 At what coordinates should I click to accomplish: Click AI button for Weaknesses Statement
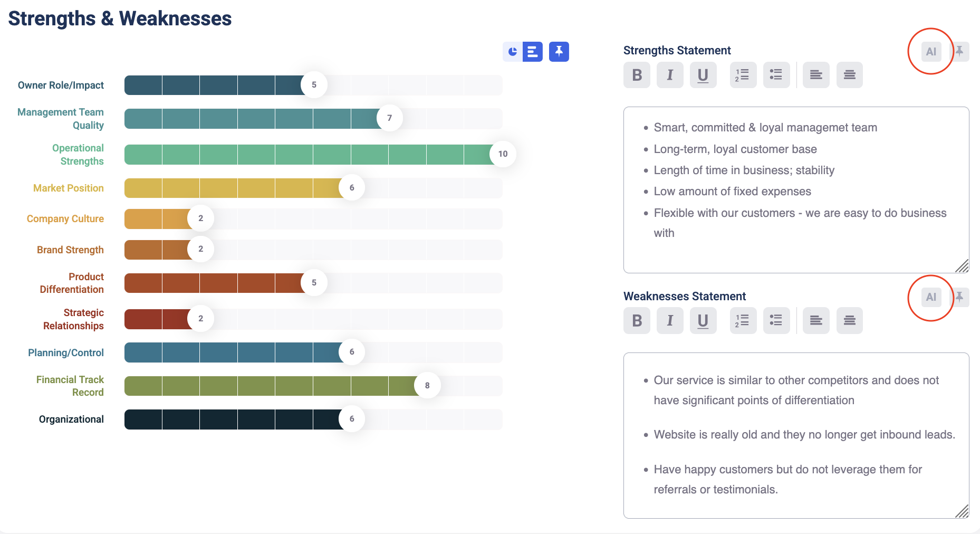(x=931, y=297)
